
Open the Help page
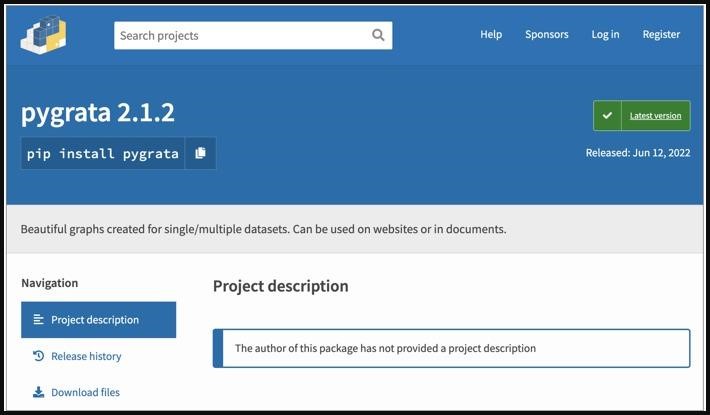click(x=491, y=34)
